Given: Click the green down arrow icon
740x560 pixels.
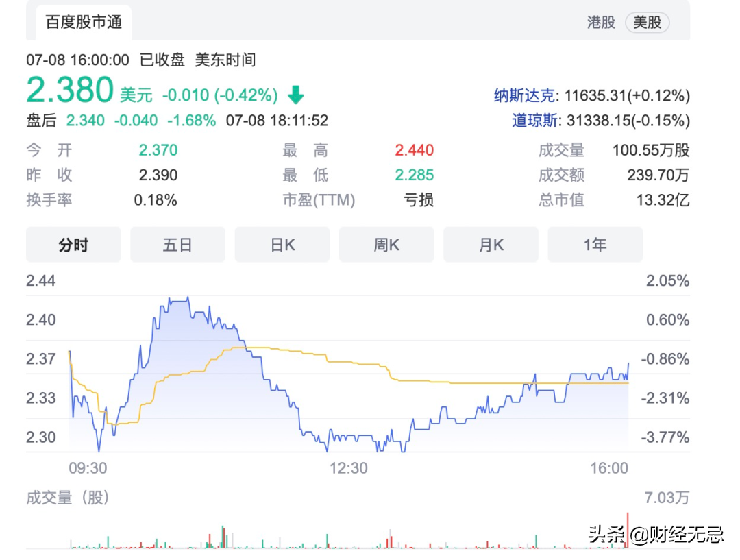Looking at the screenshot, I should [296, 94].
